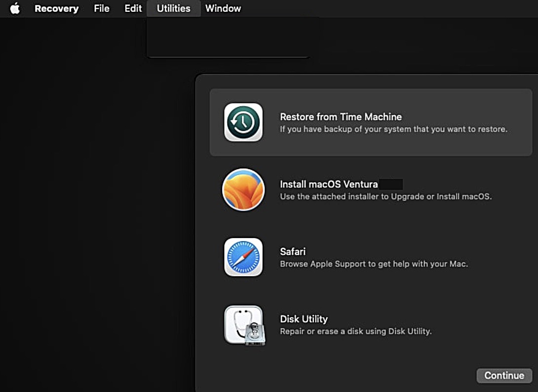This screenshot has width=538, height=392.
Task: Open the Edit menu
Action: click(x=133, y=8)
